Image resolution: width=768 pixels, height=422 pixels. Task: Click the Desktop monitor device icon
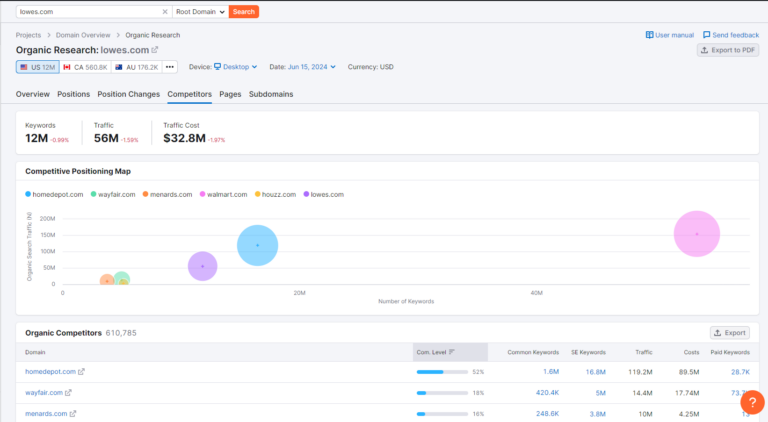pos(217,67)
